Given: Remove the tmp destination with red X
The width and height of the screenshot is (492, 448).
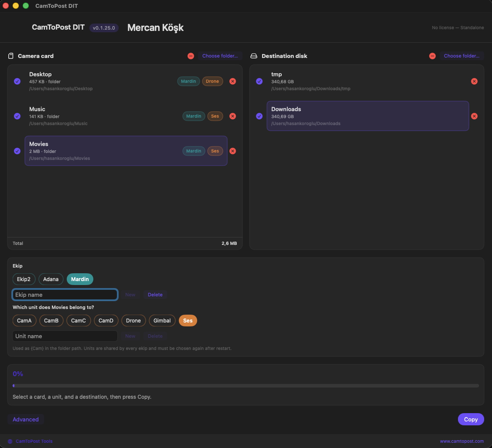Looking at the screenshot, I should click(x=474, y=81).
